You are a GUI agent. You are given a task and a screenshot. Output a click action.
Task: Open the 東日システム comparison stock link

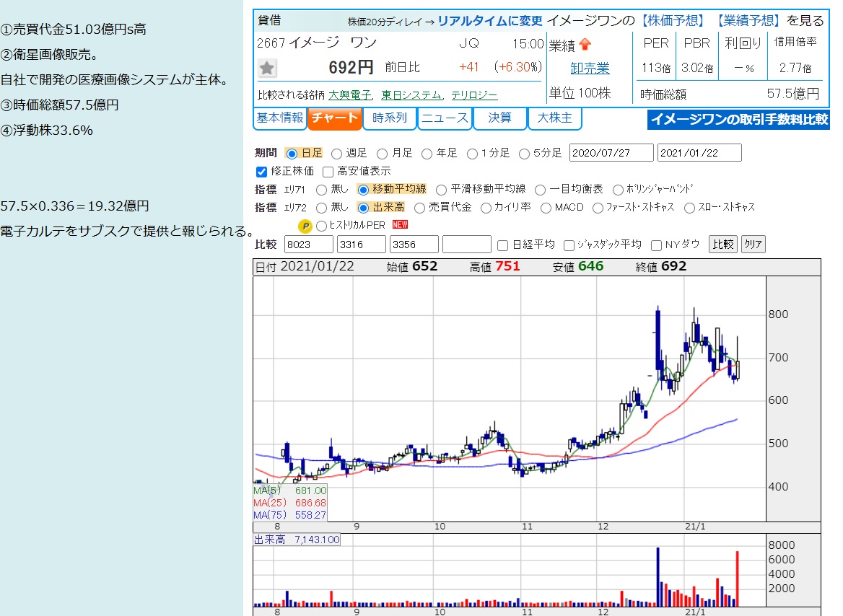(x=411, y=95)
